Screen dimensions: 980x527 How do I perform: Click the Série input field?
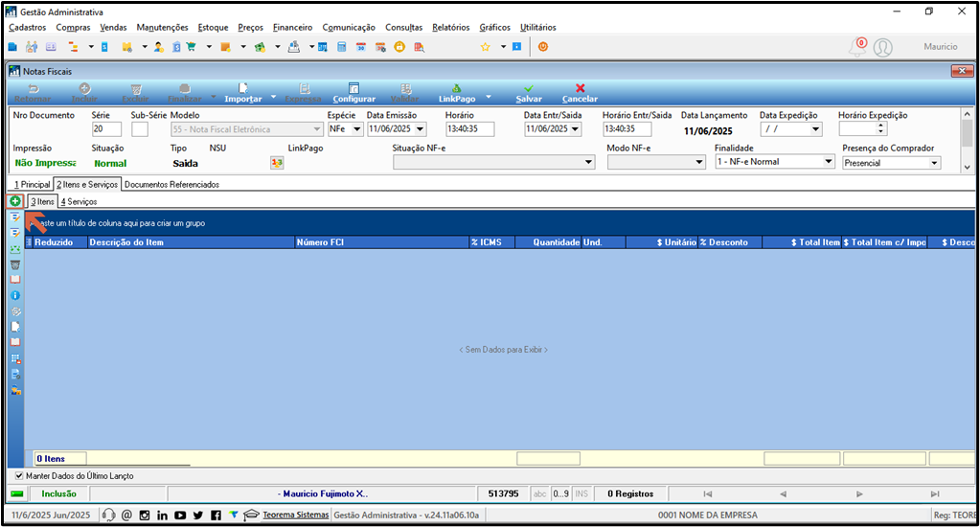tap(107, 128)
